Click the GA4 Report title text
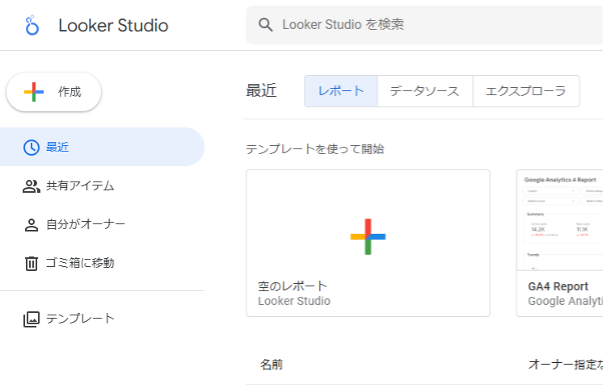This screenshot has width=604, height=392. pyautogui.click(x=558, y=286)
